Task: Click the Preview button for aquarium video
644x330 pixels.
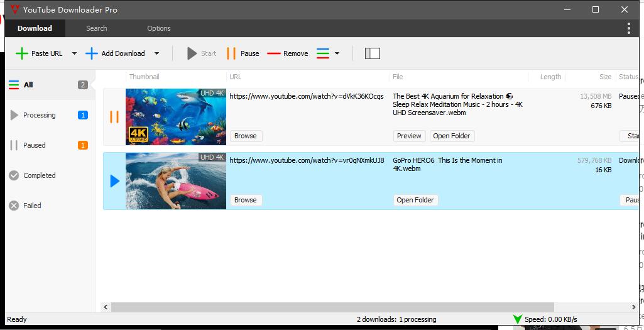Action: click(x=410, y=136)
